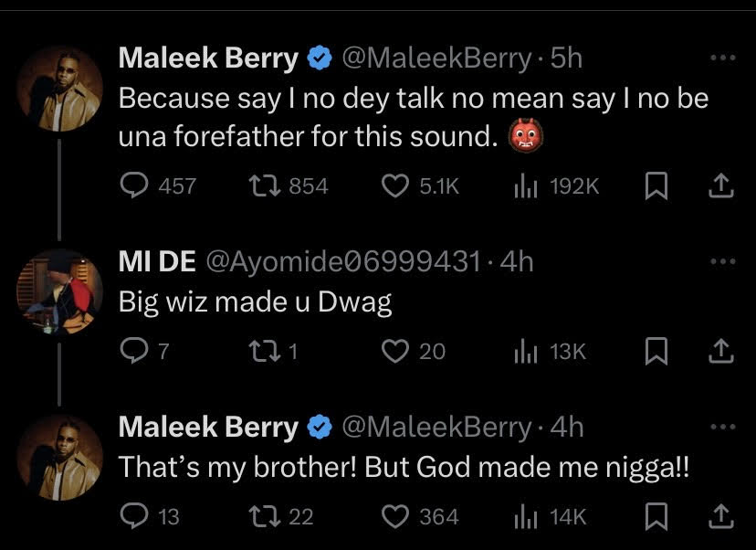View analytics for the 192K views tweet
The height and width of the screenshot is (550, 756).
click(x=523, y=185)
